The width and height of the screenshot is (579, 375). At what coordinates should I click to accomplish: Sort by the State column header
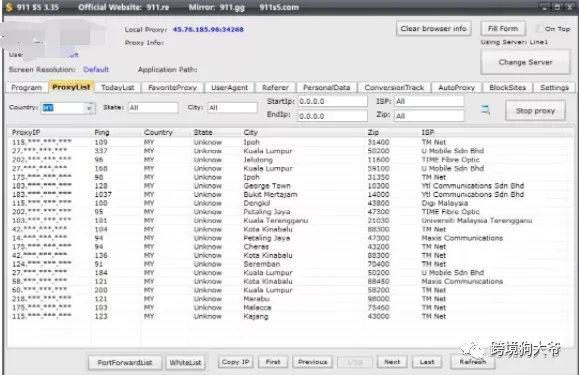pyautogui.click(x=215, y=132)
